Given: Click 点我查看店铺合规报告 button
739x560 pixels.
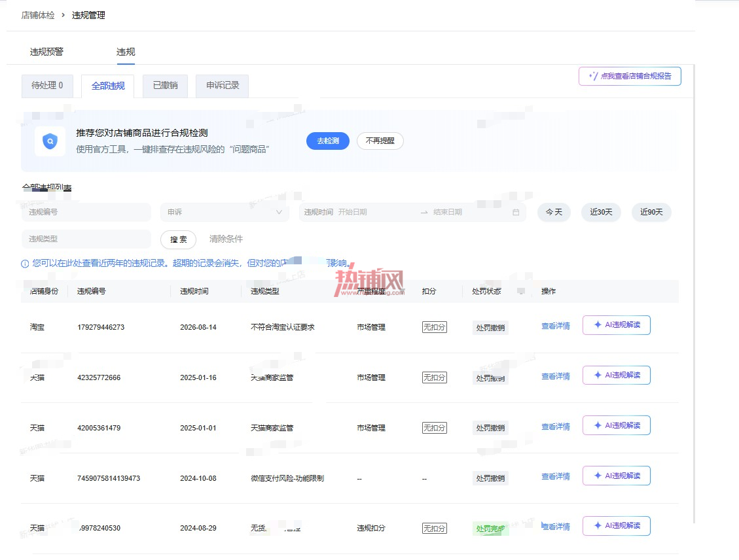Looking at the screenshot, I should coord(630,77).
